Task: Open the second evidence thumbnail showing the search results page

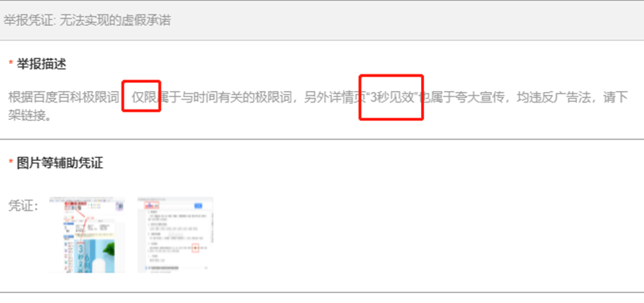Action: [175, 235]
